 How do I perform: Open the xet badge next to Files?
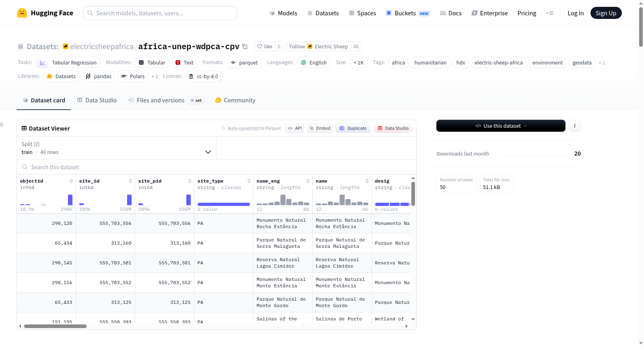(x=196, y=100)
